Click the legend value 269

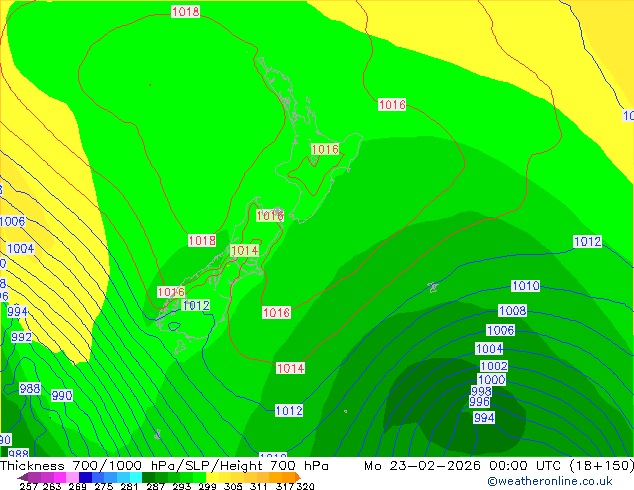tap(78, 486)
